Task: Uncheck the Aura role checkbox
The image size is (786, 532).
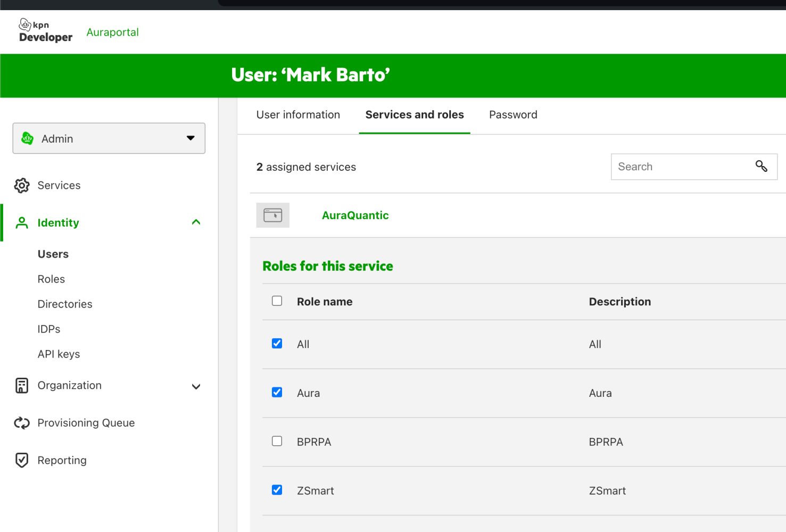Action: coord(277,393)
